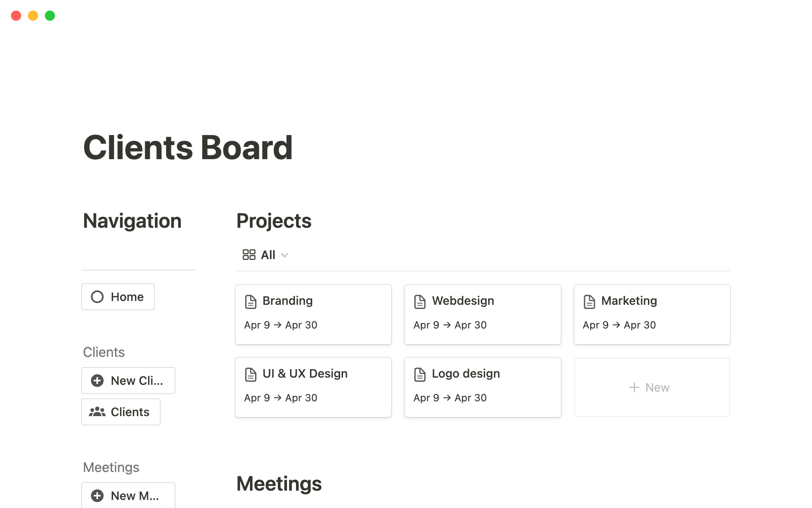Expand the All view dropdown chevron
The width and height of the screenshot is (812, 508).
(x=285, y=255)
